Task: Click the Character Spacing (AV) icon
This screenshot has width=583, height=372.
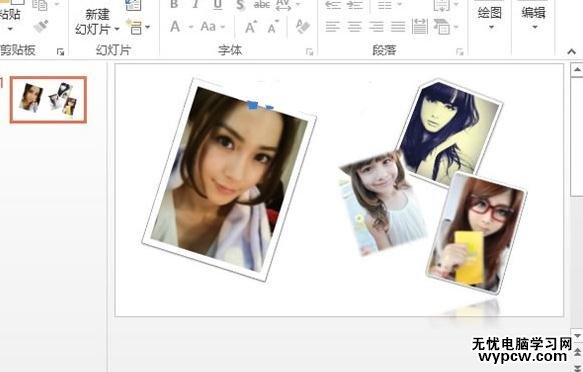Action: tap(284, 4)
